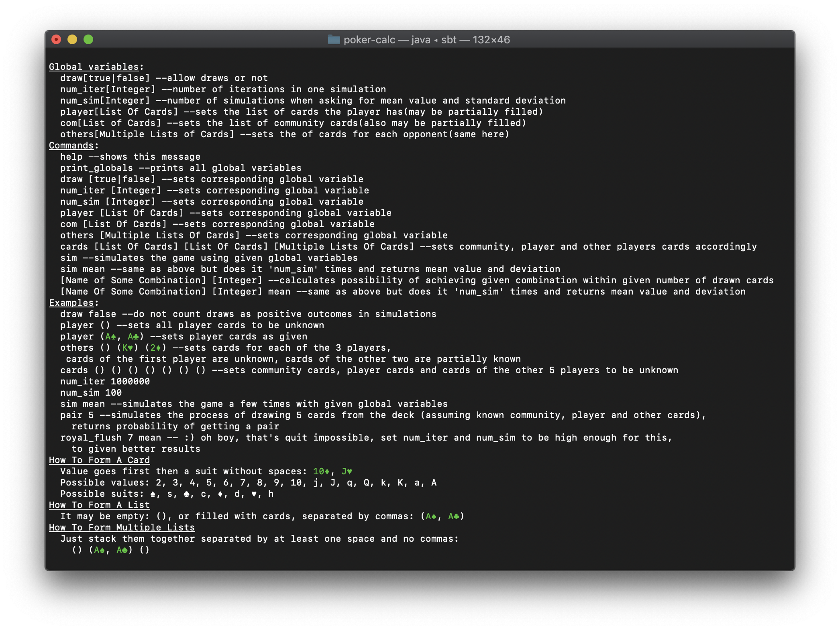
Task: Click the underlined Commands heading
Action: [71, 146]
